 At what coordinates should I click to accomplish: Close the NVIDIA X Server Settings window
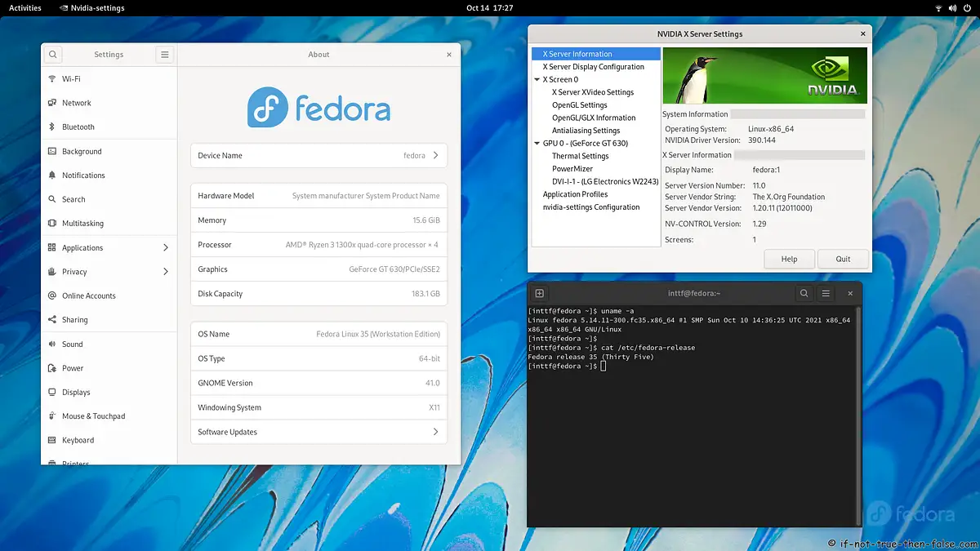[x=863, y=34]
